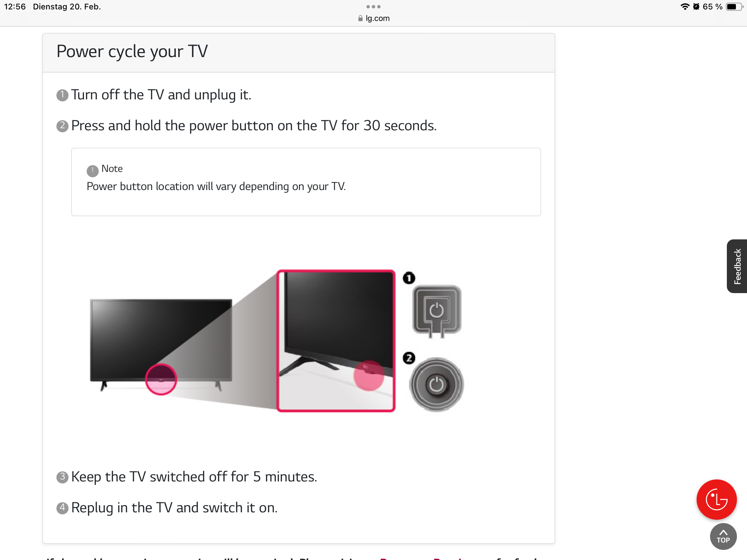Tap the alarm clock status icon
The width and height of the screenshot is (747, 560).
click(x=696, y=7)
